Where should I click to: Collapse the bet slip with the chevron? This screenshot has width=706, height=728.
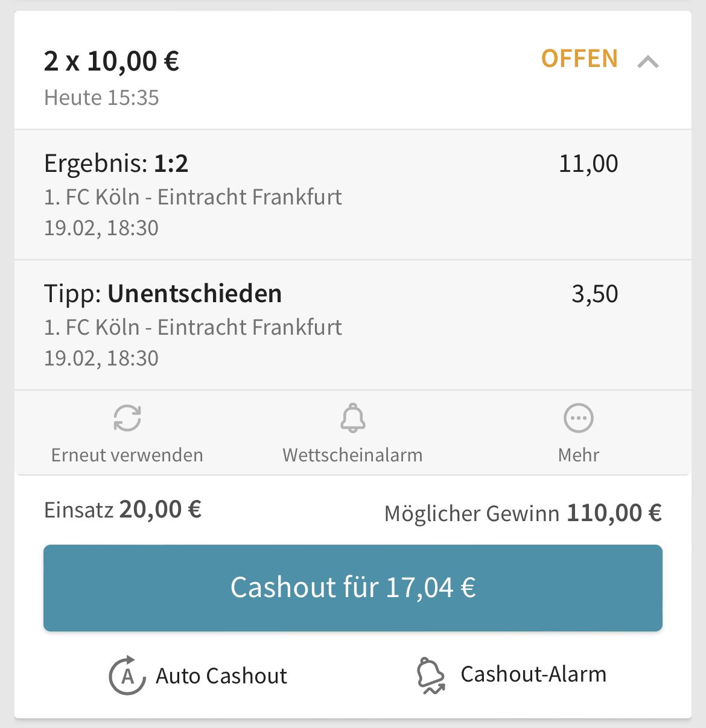[x=648, y=61]
